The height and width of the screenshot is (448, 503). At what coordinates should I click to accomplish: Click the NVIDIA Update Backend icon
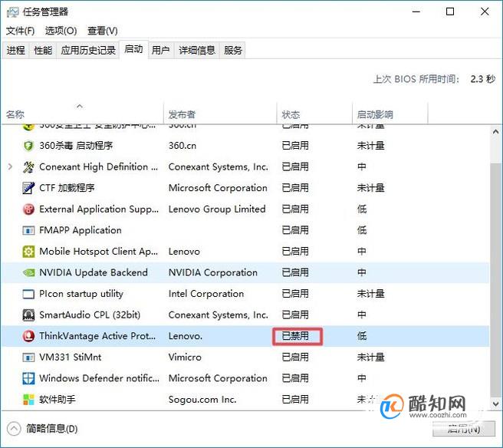click(28, 273)
